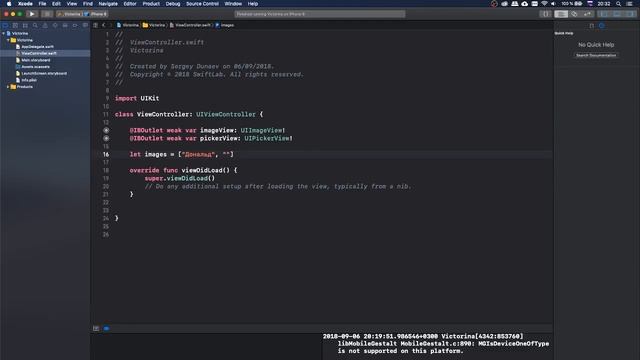Open the code snippets library braces button
Screen dimensions: 640x360
tap(546, 14)
